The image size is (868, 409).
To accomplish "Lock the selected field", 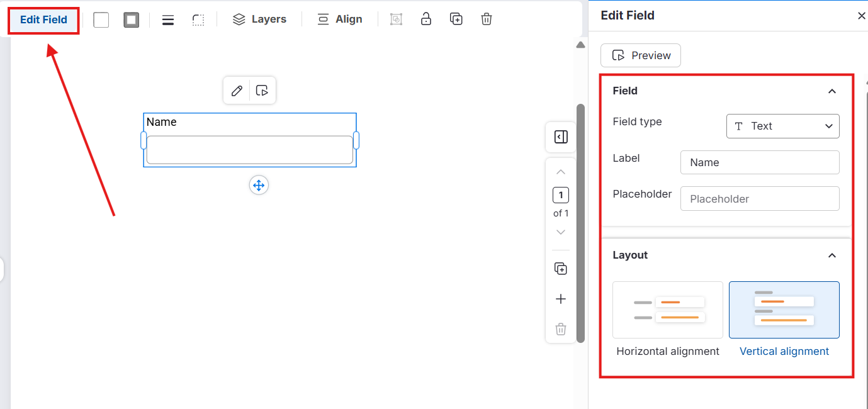I will 426,19.
